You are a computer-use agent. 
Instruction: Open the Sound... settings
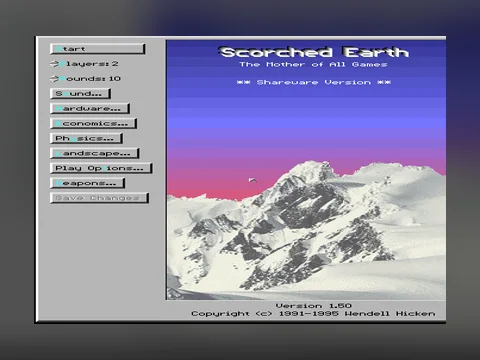[x=80, y=94]
